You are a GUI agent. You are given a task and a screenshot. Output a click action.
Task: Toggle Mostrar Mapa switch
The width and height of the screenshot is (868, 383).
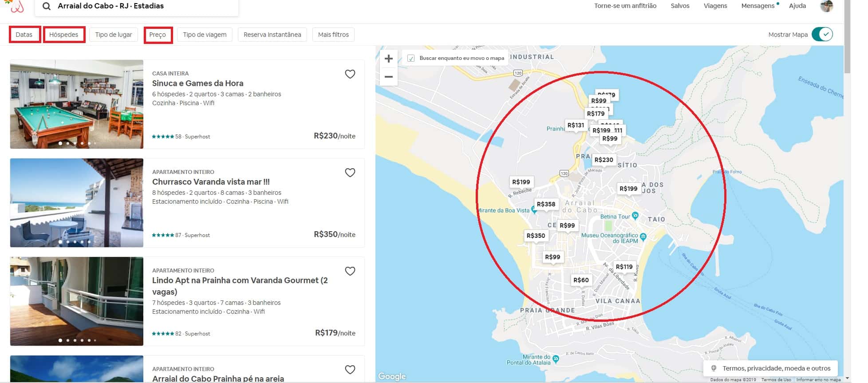click(822, 34)
